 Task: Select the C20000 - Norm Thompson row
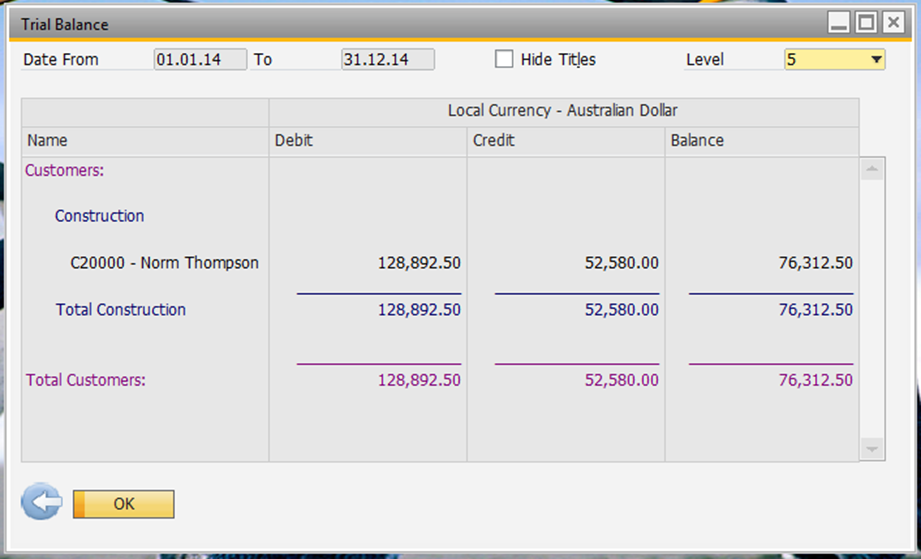[x=164, y=263]
